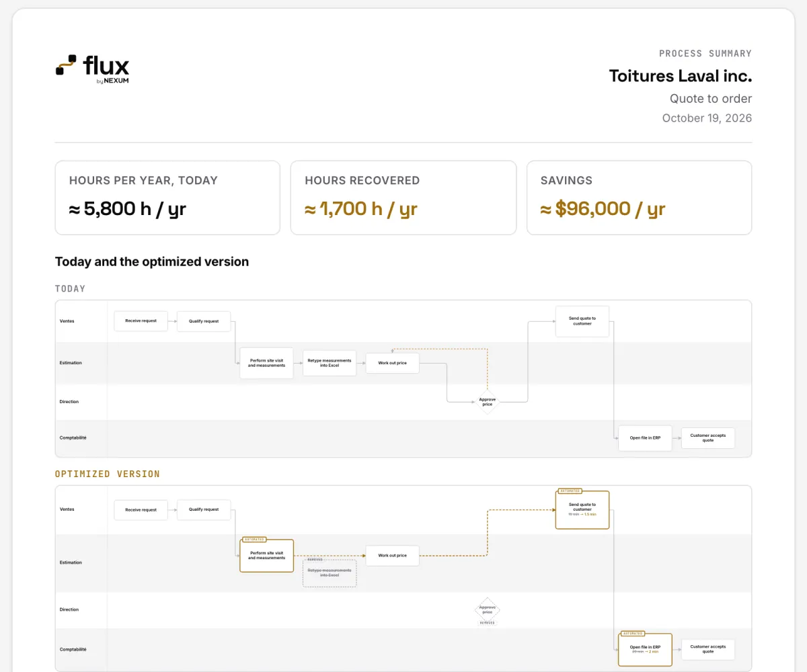
Task: Click the 'OPTIMIZED VERSION' section label
Action: 108,474
